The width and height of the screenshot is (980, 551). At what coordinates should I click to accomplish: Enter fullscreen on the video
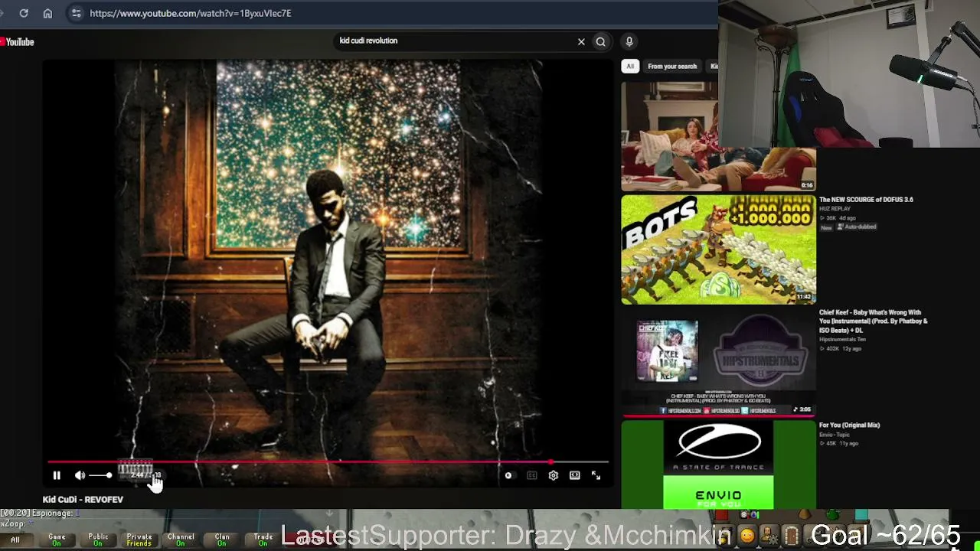596,475
